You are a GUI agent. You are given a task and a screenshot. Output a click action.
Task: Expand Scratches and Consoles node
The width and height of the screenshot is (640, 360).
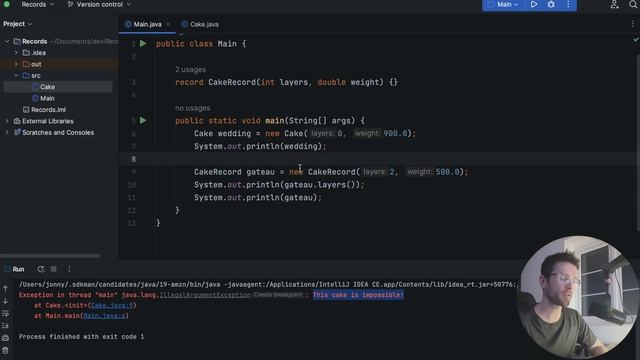[7, 132]
